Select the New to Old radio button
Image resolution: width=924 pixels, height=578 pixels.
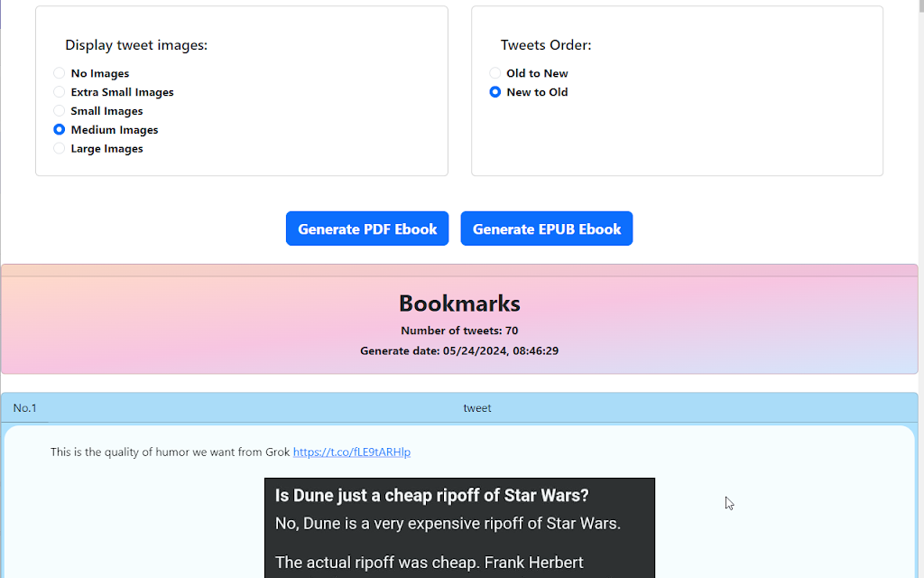[x=495, y=92]
